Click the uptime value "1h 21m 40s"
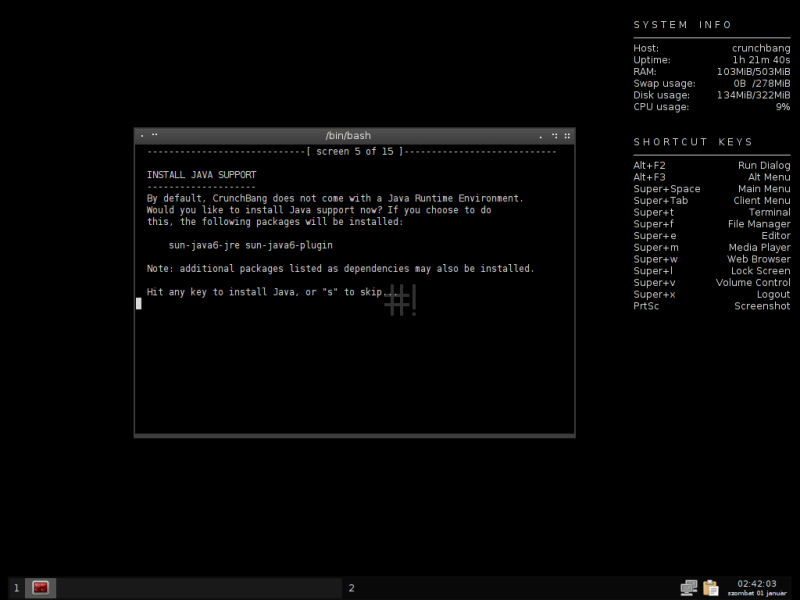 [761, 60]
